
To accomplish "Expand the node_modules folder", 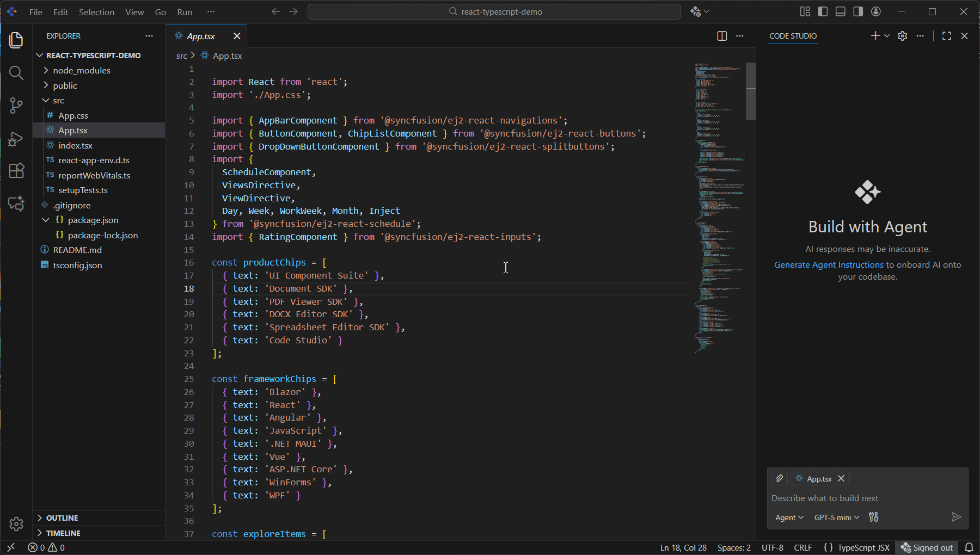I will pyautogui.click(x=81, y=70).
